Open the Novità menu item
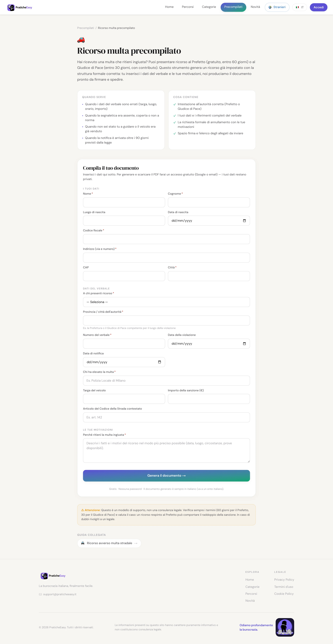The image size is (333, 644). pos(255,7)
